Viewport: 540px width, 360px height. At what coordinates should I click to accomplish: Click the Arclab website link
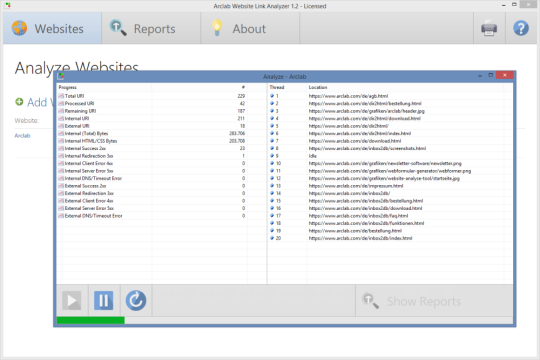click(x=22, y=136)
